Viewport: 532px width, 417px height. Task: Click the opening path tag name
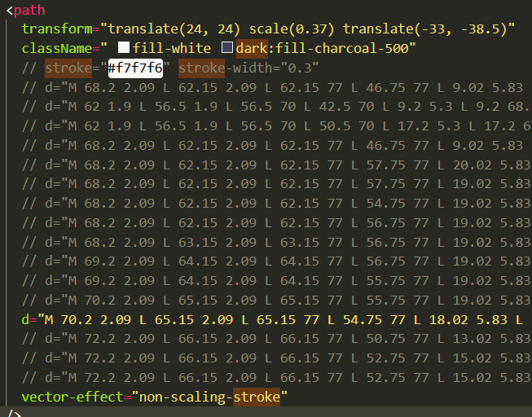tap(29, 10)
